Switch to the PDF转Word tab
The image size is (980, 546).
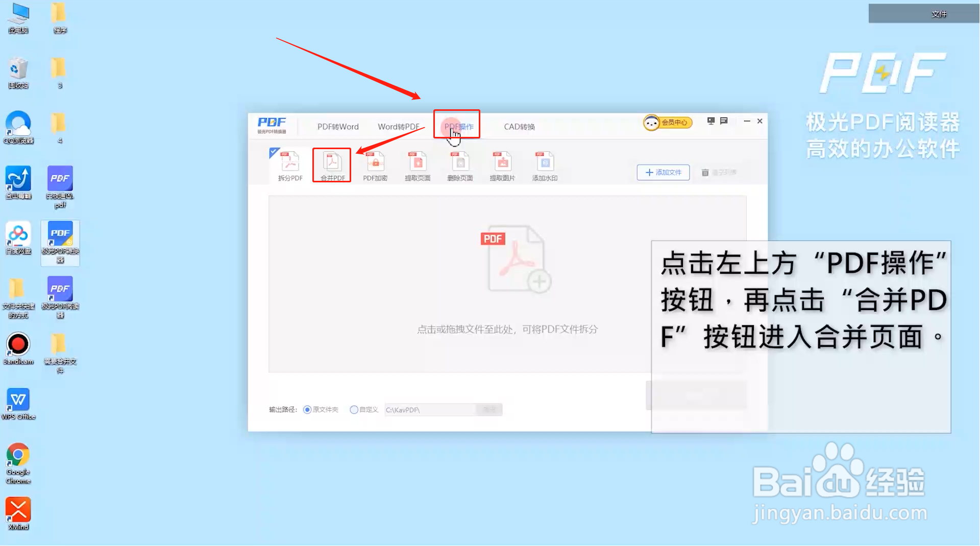point(338,127)
